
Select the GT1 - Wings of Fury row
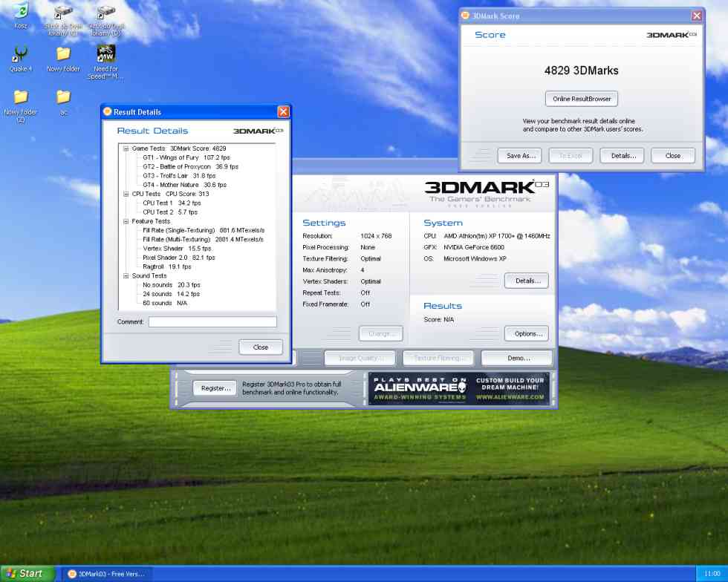point(186,157)
